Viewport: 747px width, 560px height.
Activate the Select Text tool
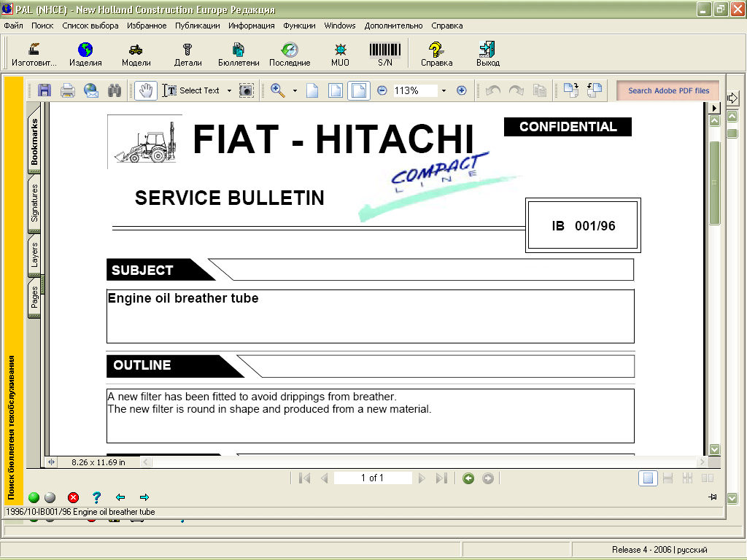click(190, 90)
